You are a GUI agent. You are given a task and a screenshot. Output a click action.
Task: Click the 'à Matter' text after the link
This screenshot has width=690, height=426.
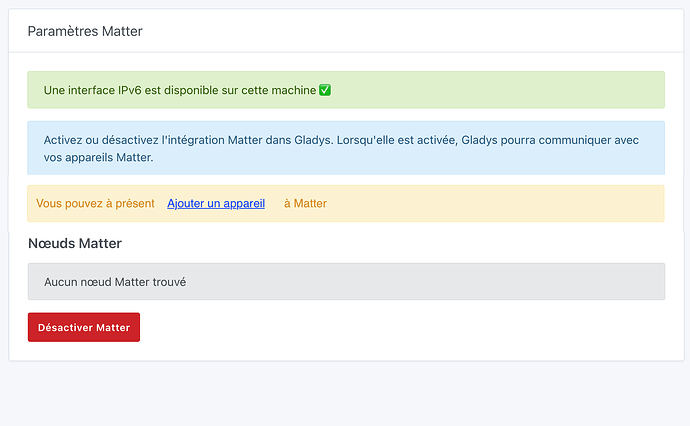305,203
